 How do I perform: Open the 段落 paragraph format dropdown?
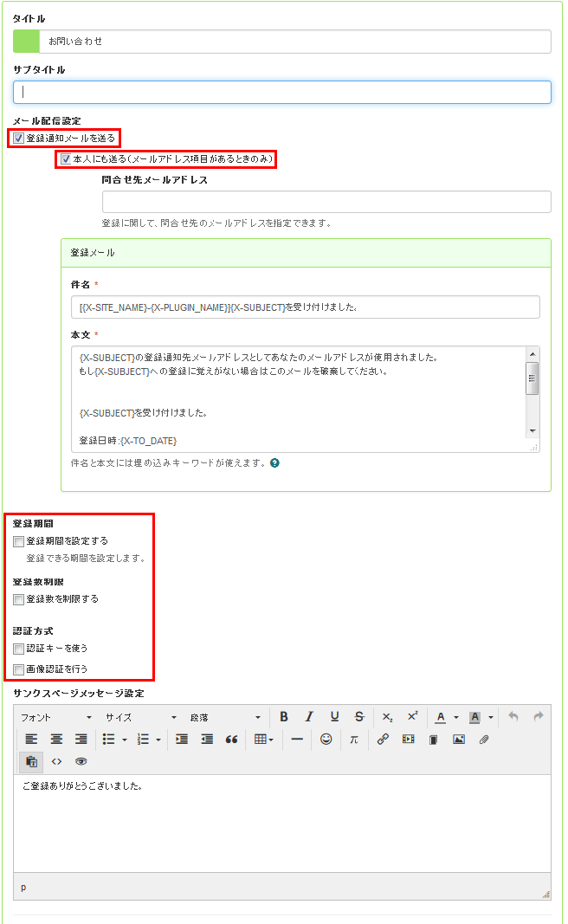point(226,717)
